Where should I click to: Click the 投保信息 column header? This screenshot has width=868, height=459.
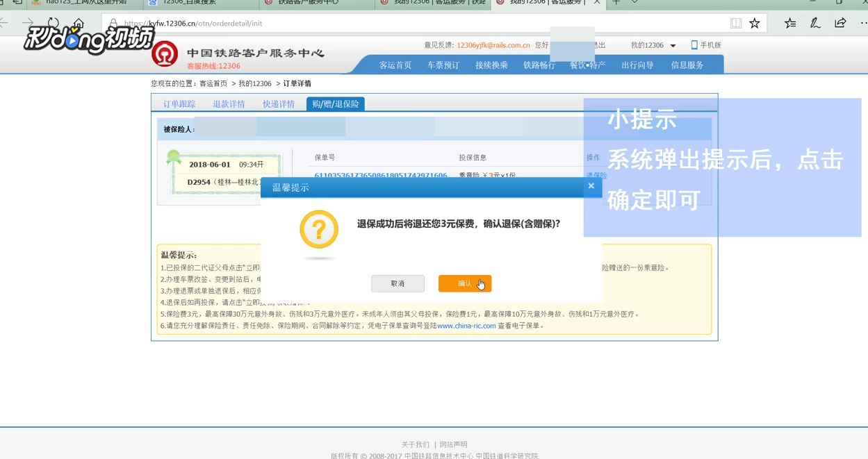pyautogui.click(x=473, y=158)
